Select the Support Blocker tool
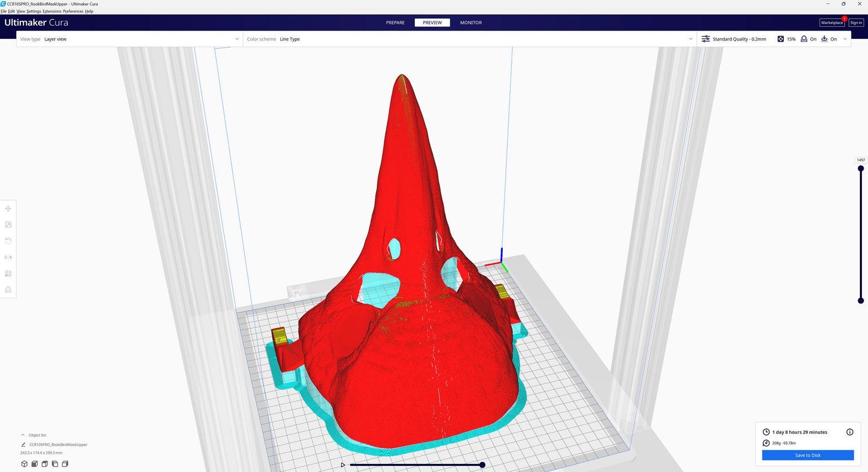Screen dimensions: 868x472 tap(8, 290)
